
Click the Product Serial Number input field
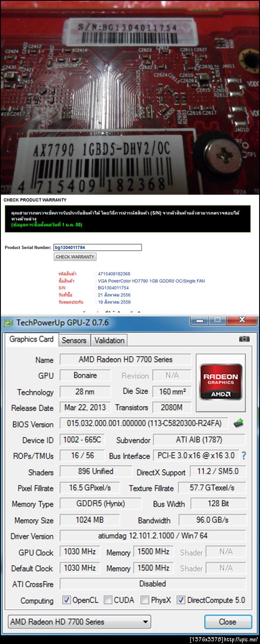(x=97, y=248)
